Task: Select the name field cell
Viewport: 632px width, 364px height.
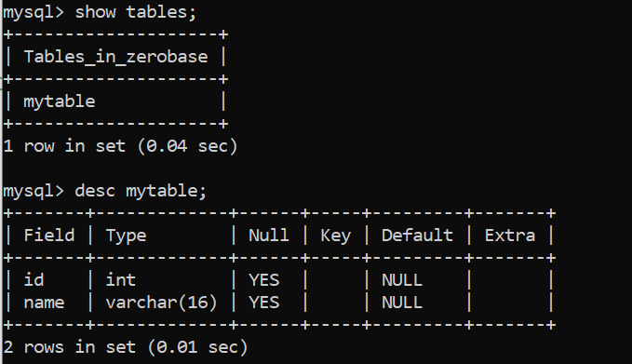Action: pyautogui.click(x=44, y=303)
